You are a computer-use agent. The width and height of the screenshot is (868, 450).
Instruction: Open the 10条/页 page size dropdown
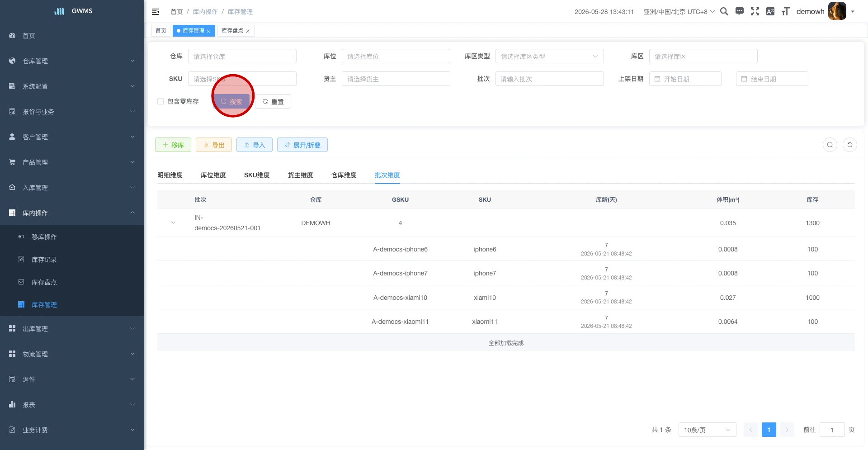tap(707, 430)
